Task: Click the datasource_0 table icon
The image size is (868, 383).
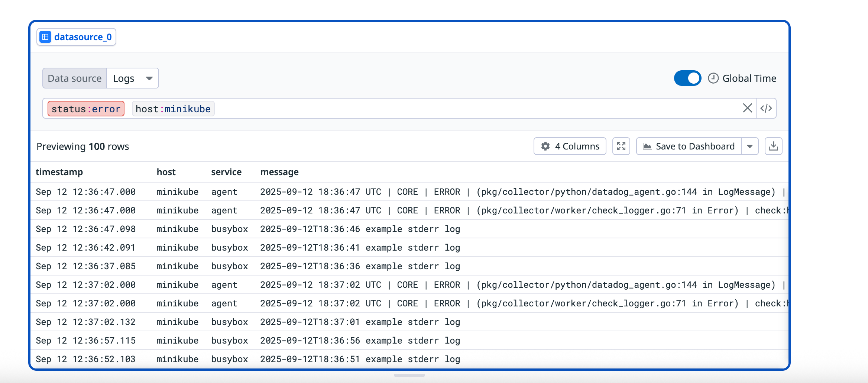Action: (x=45, y=37)
